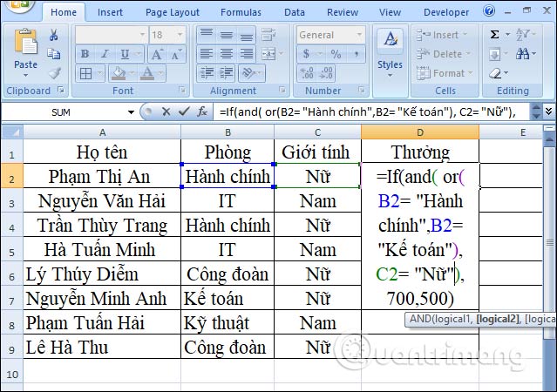Viewport: 557px width, 392px height.
Task: Align text right
Action: coord(246,54)
